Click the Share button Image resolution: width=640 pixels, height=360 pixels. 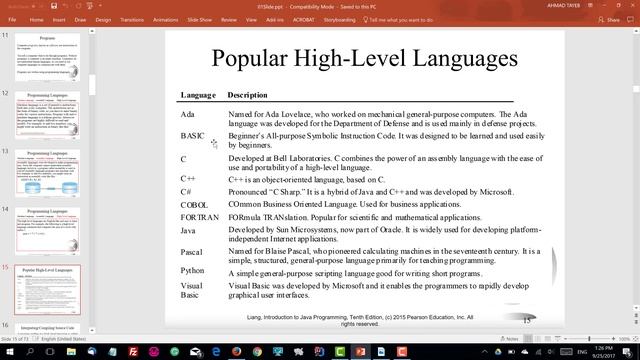tap(609, 20)
